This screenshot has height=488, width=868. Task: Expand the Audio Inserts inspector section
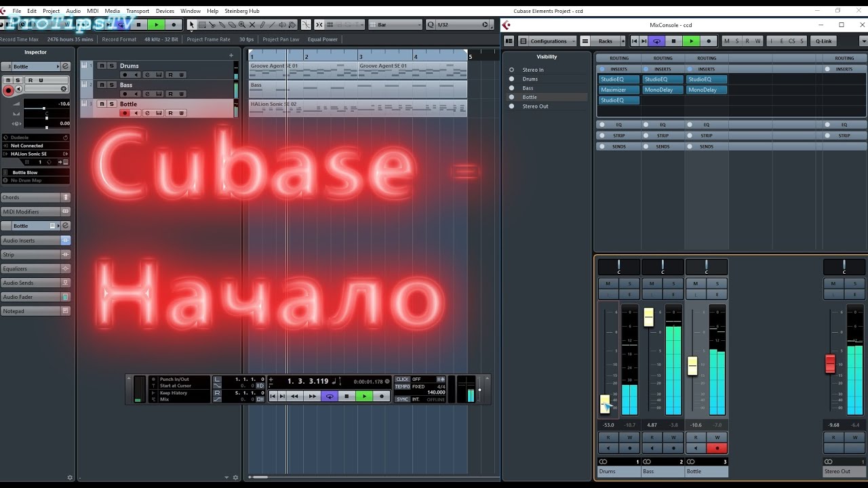coord(35,241)
